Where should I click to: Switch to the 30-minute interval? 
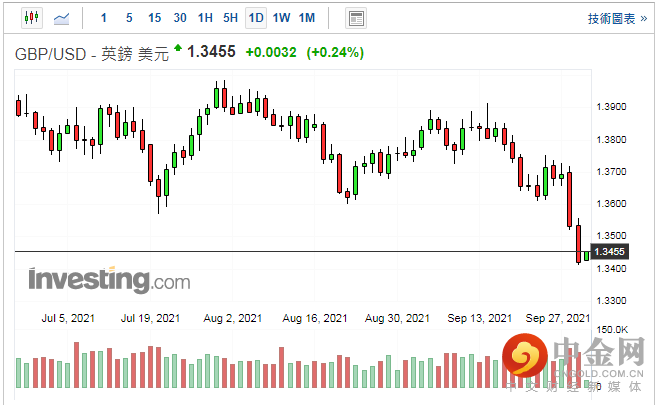coord(180,18)
